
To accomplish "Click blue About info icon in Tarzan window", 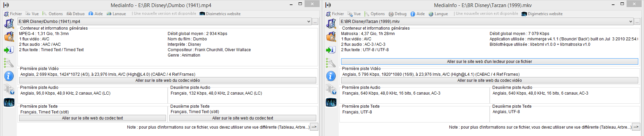I will point(331,76).
